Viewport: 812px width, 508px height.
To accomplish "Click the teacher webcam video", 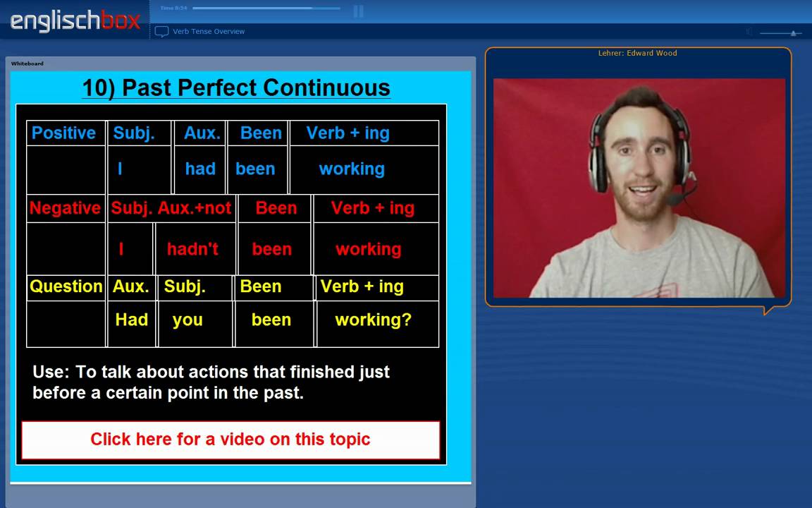I will (x=639, y=188).
